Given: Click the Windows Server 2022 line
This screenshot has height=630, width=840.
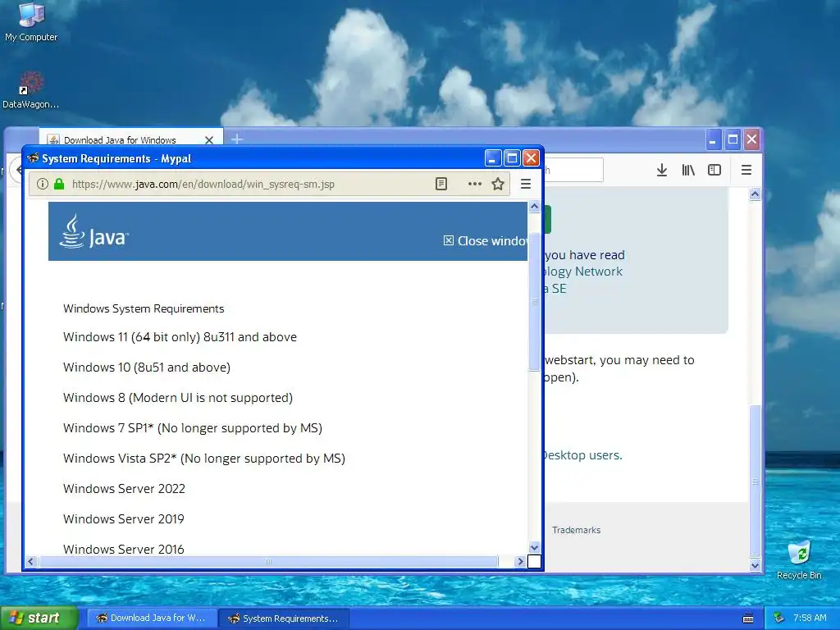Looking at the screenshot, I should (125, 489).
